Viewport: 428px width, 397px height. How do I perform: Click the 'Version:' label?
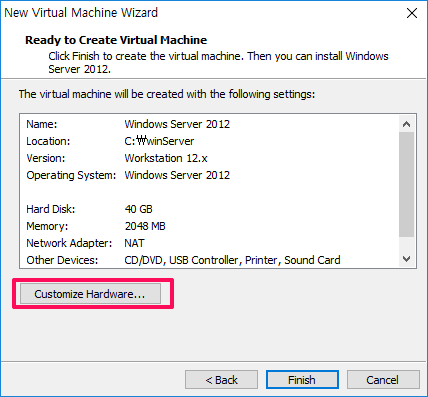[x=46, y=158]
